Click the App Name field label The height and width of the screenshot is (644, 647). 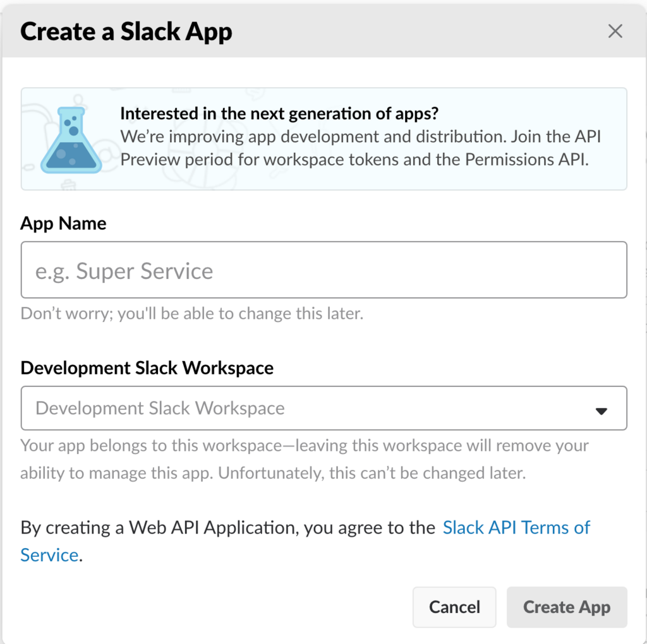(63, 223)
